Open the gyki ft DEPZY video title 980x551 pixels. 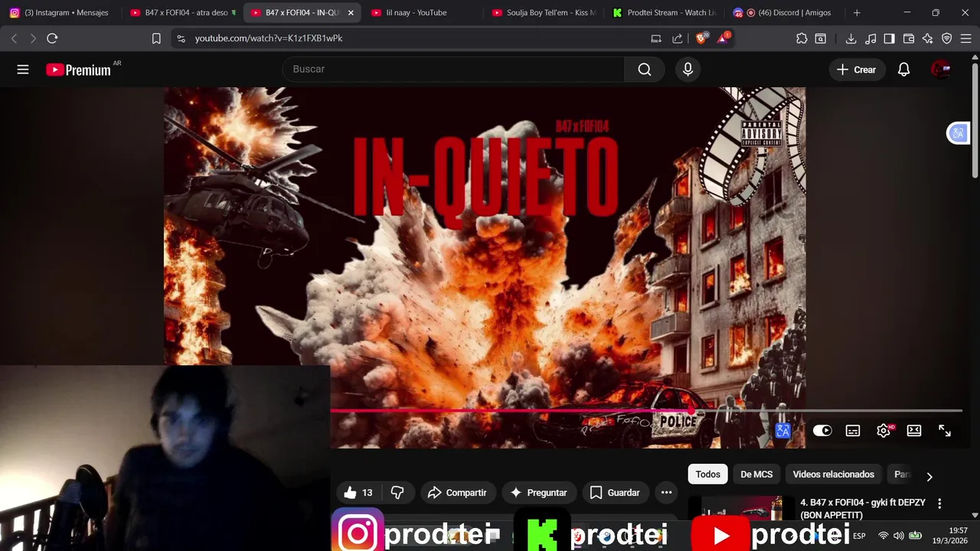[x=863, y=509]
